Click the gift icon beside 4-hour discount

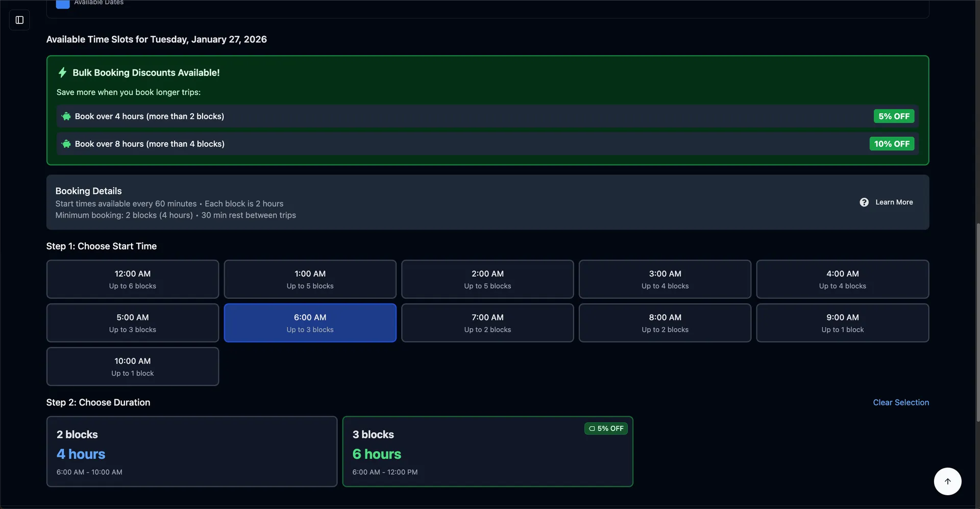click(x=66, y=116)
